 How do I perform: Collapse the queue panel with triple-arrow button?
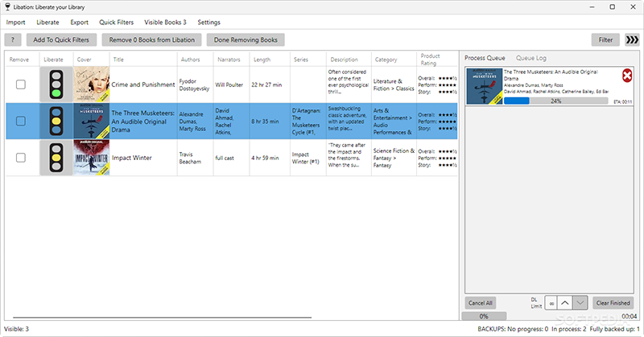click(x=632, y=40)
